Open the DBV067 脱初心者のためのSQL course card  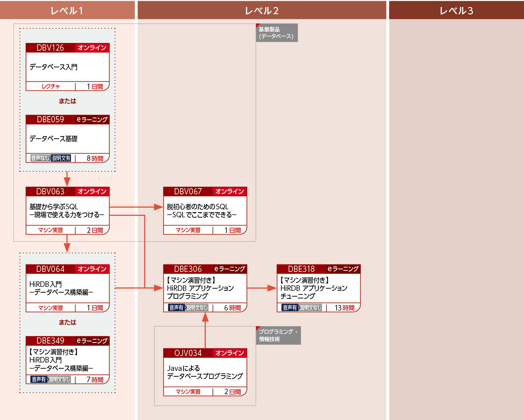click(x=205, y=211)
